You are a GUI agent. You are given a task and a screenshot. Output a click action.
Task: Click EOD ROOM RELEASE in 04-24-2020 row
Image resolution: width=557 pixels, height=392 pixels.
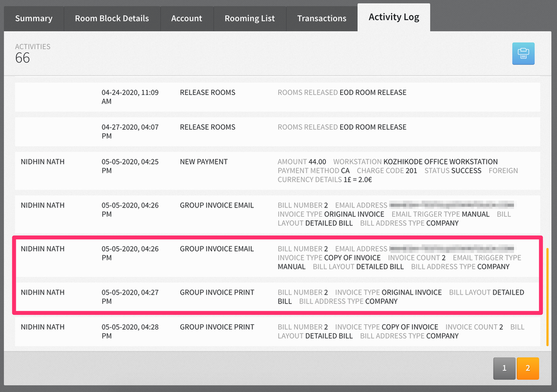pyautogui.click(x=373, y=93)
